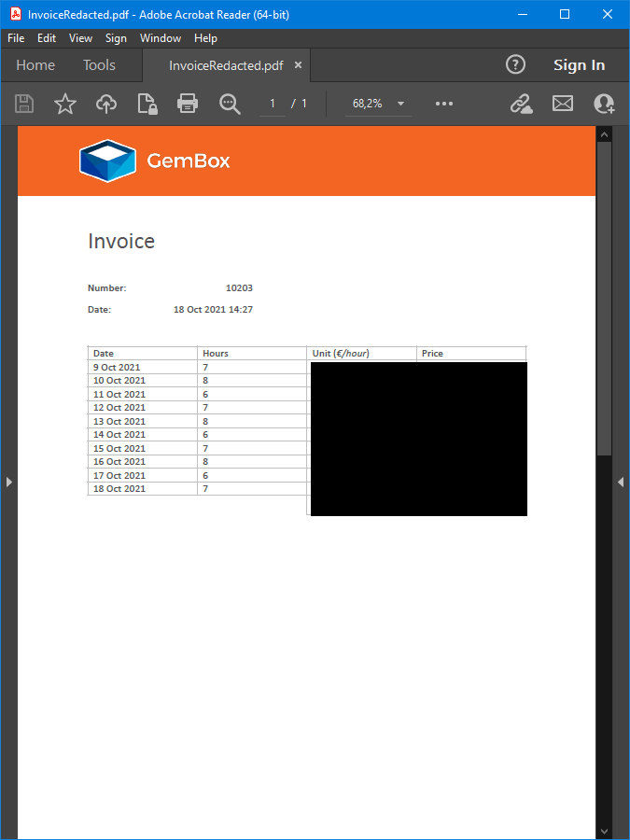Image resolution: width=630 pixels, height=840 pixels.
Task: Open the zoom level dropdown
Action: pyautogui.click(x=400, y=104)
